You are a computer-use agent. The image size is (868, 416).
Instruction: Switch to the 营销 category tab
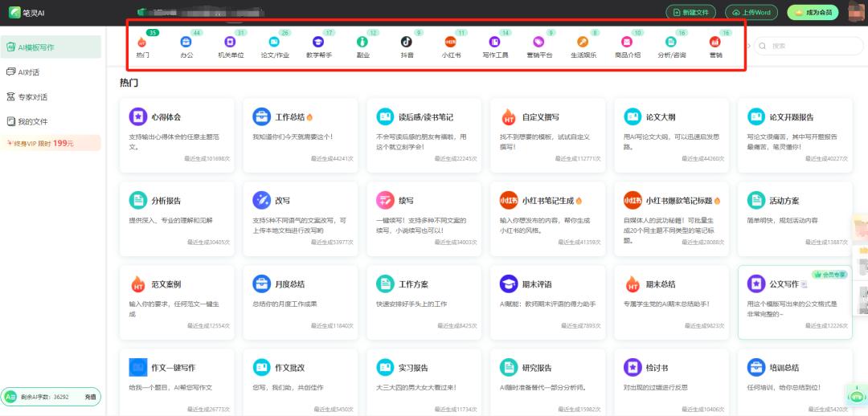click(x=715, y=47)
